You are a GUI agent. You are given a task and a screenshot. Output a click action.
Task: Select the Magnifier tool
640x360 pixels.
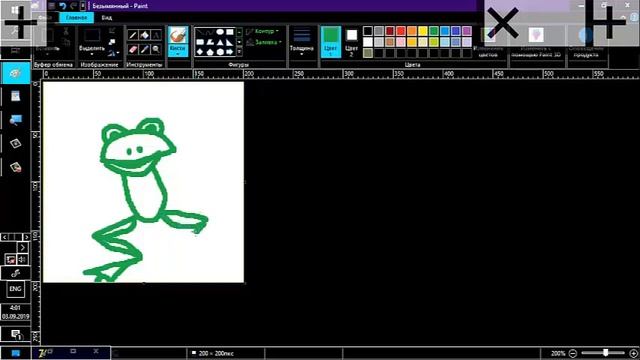[x=156, y=49]
